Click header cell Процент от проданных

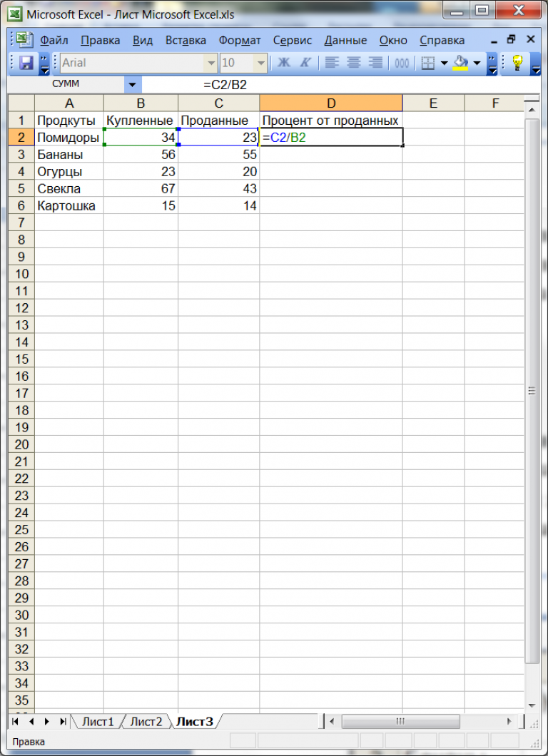(331, 121)
